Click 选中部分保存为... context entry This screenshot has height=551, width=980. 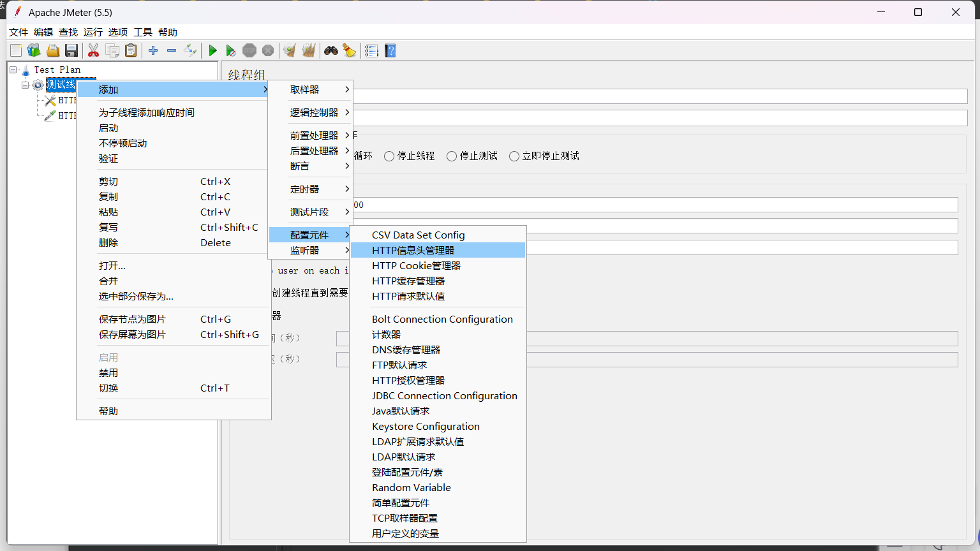174,297
